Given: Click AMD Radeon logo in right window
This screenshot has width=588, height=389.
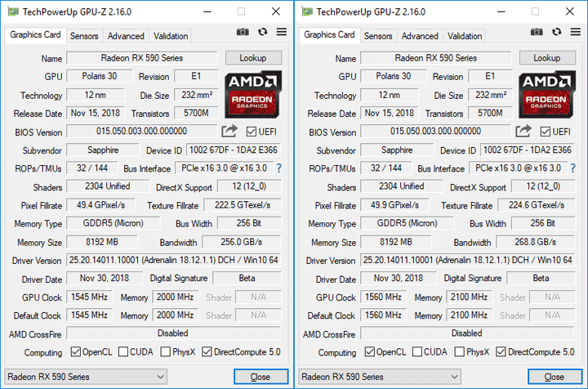Looking at the screenshot, I should pos(547,95).
